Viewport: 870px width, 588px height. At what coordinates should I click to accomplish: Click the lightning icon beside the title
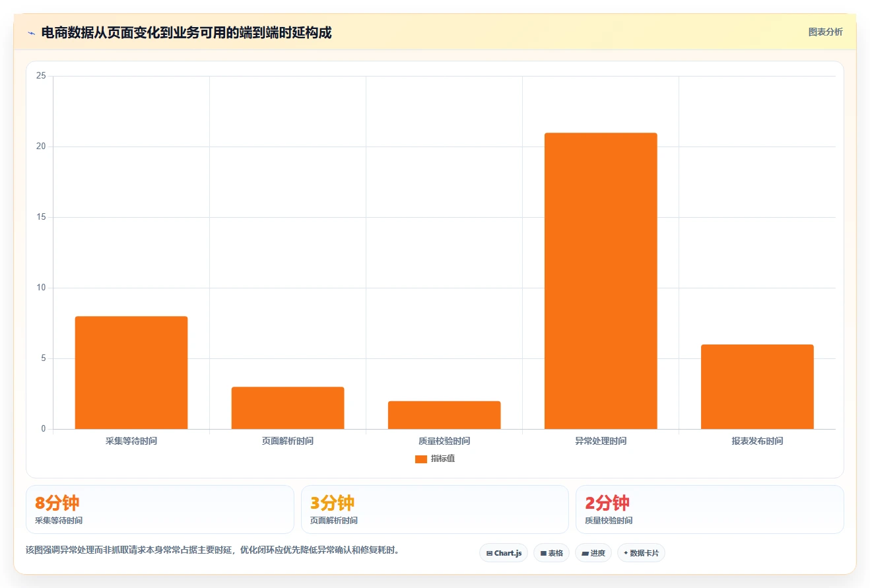click(31, 33)
